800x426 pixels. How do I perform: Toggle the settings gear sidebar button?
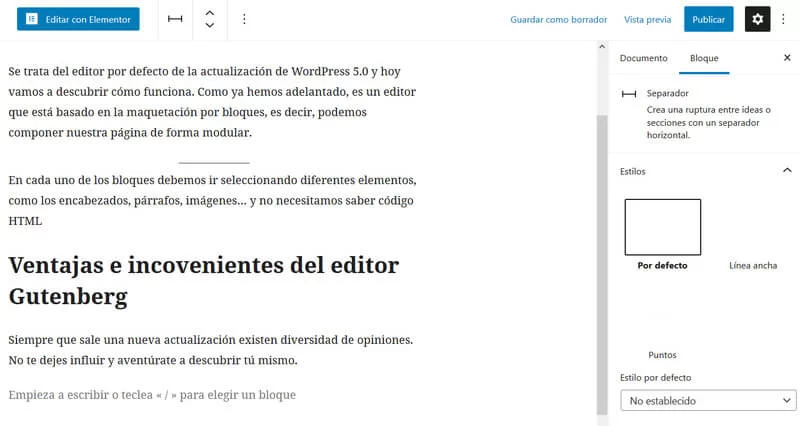click(757, 19)
